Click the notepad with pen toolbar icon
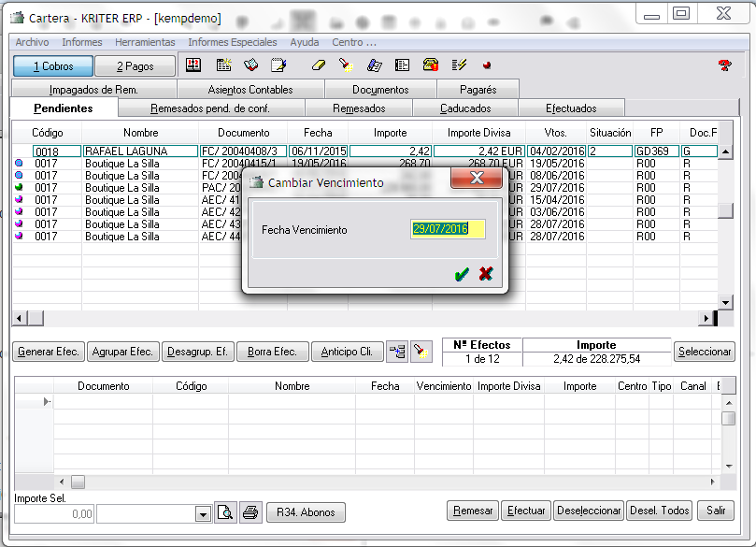Viewport: 756px width, 547px height. pyautogui.click(x=278, y=65)
